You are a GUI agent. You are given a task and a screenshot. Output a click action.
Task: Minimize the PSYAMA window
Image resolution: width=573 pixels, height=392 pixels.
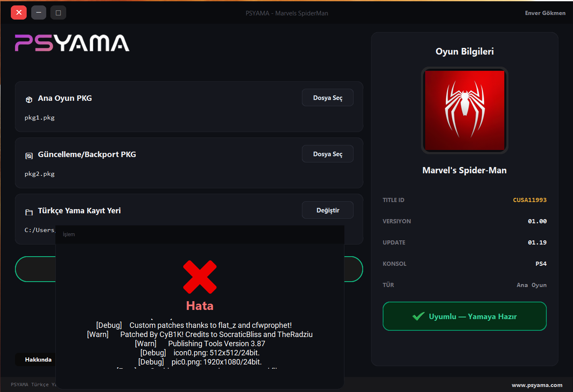(39, 12)
